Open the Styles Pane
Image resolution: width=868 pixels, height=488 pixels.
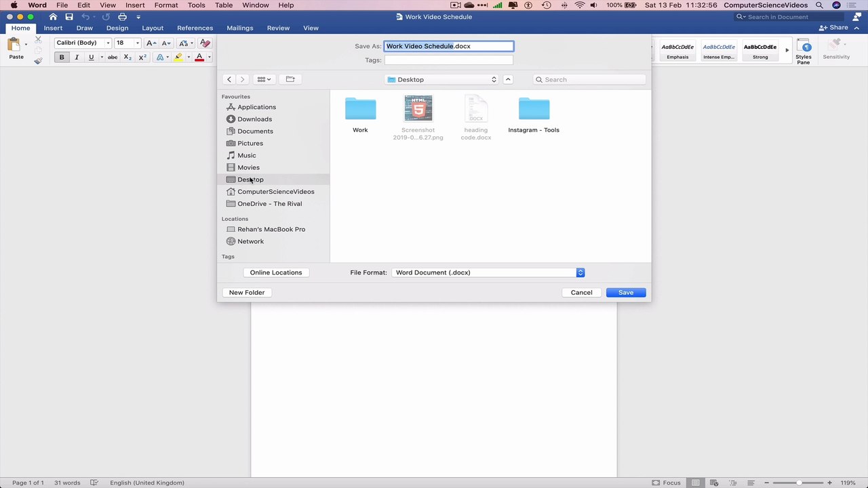click(804, 52)
